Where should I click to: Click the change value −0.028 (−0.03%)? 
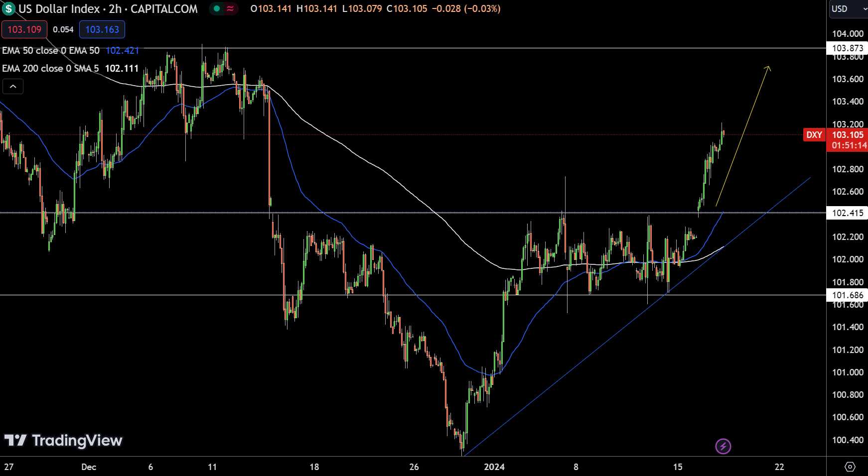[466, 9]
